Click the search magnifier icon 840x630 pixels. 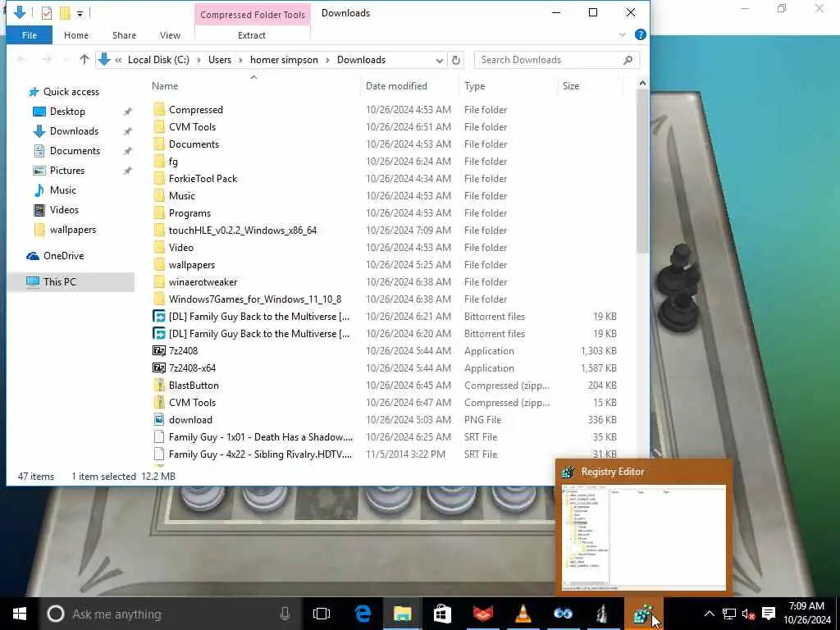click(x=628, y=60)
